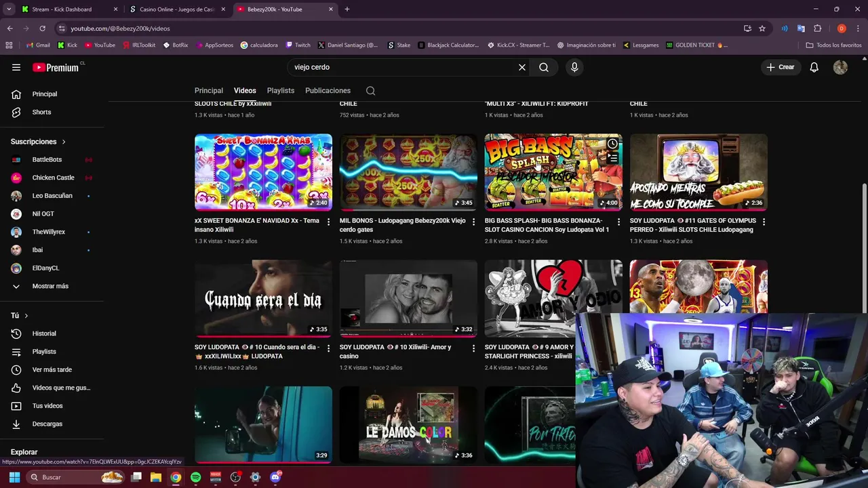Screen dimensions: 868x488
Task: Click the browser address bar URL
Action: (120, 28)
